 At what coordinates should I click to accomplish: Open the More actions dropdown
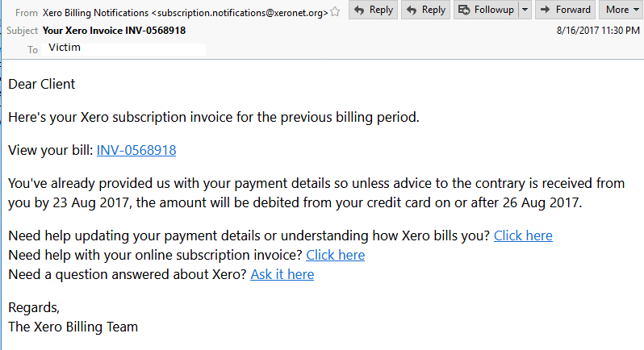[x=621, y=10]
